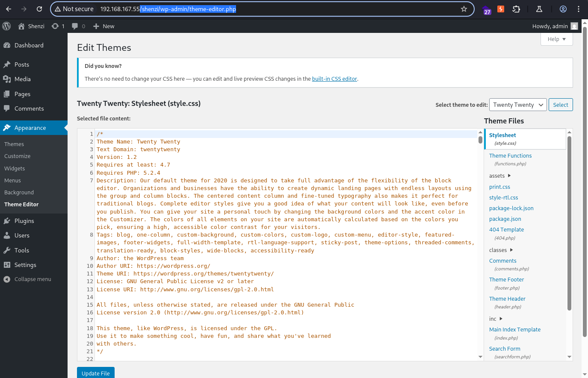Go to Background submenu item
This screenshot has height=378, width=588.
coord(19,192)
